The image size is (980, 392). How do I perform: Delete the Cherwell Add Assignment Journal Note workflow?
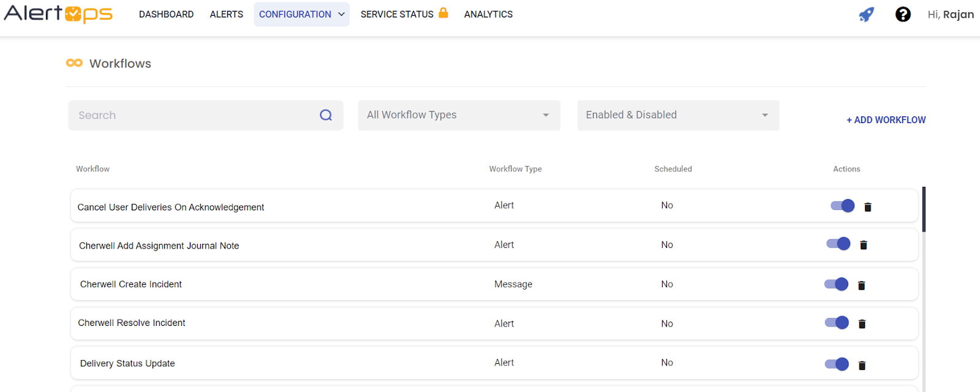[x=864, y=245]
